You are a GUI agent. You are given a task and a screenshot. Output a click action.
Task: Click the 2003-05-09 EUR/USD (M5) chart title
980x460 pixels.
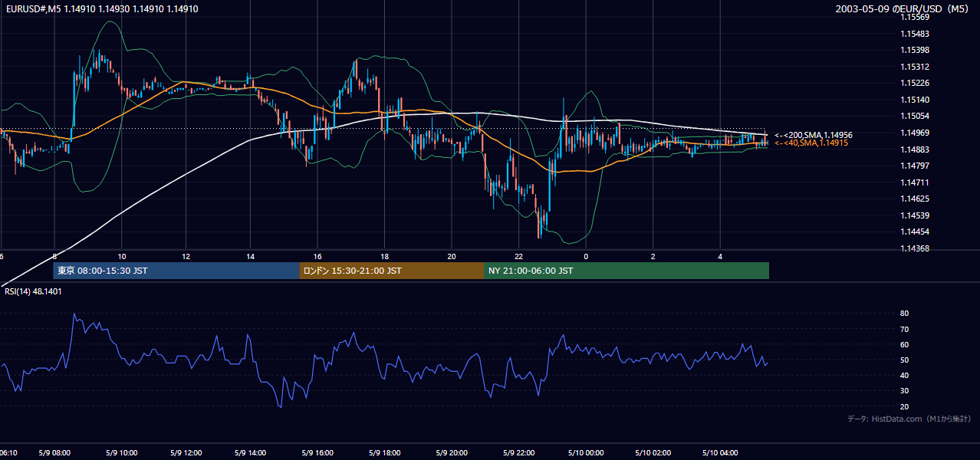(903, 9)
